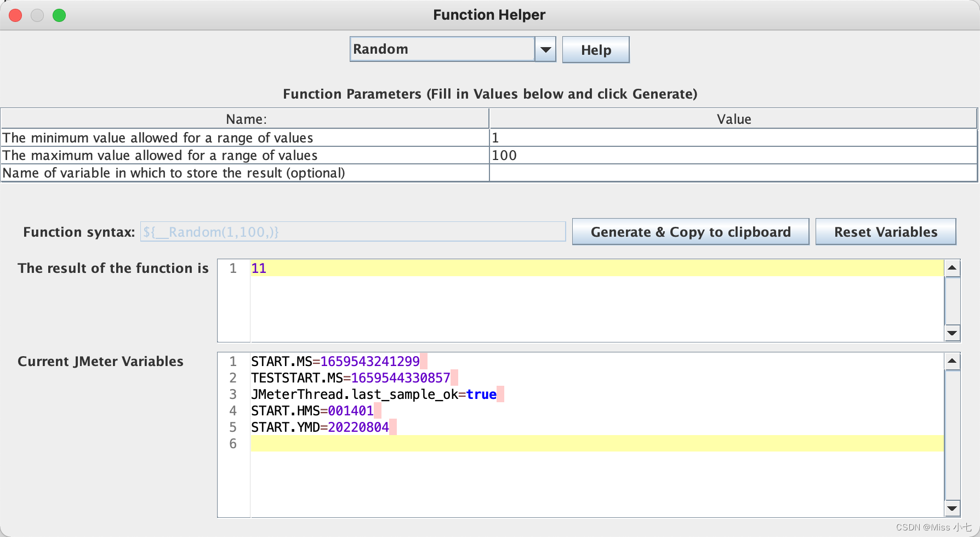Click the Value column header
Image resolution: width=980 pixels, height=537 pixels.
[x=733, y=119]
